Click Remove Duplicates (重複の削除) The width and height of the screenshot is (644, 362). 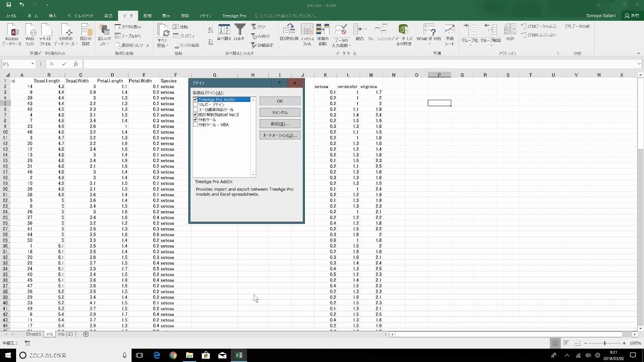point(323,35)
